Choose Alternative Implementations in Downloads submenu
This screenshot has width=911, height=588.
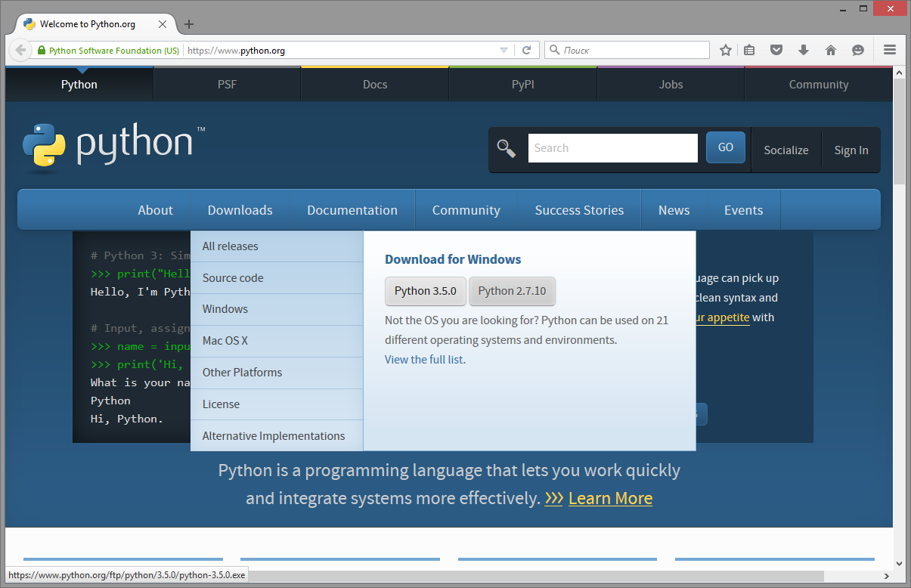pos(277,436)
